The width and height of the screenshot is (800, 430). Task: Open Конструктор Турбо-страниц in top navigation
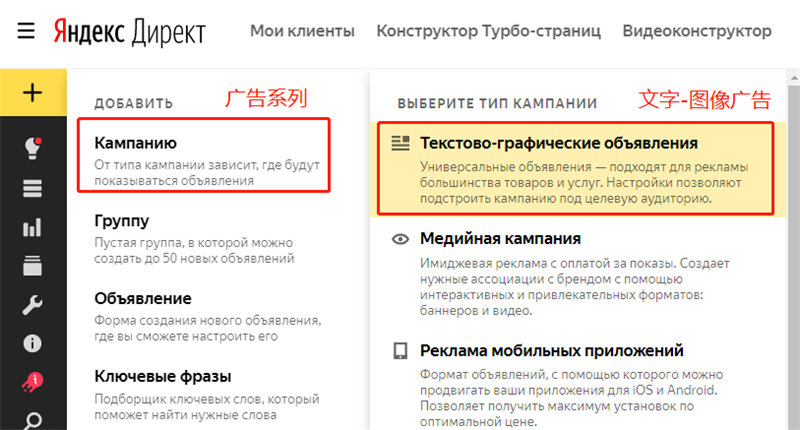[x=489, y=31]
